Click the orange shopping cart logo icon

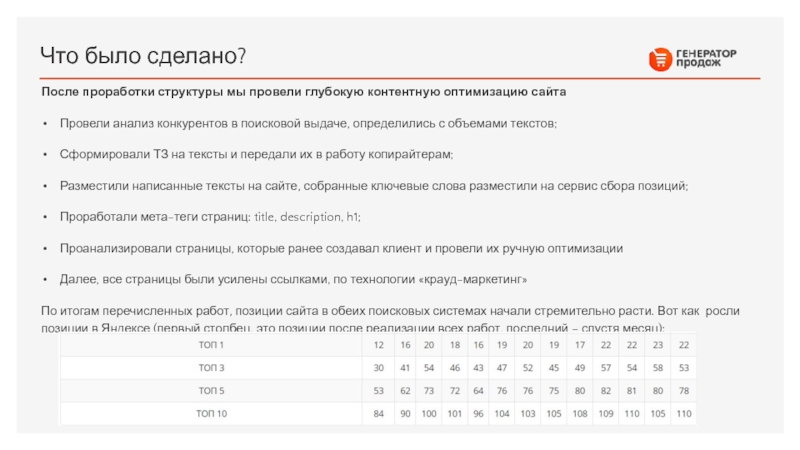pyautogui.click(x=659, y=59)
